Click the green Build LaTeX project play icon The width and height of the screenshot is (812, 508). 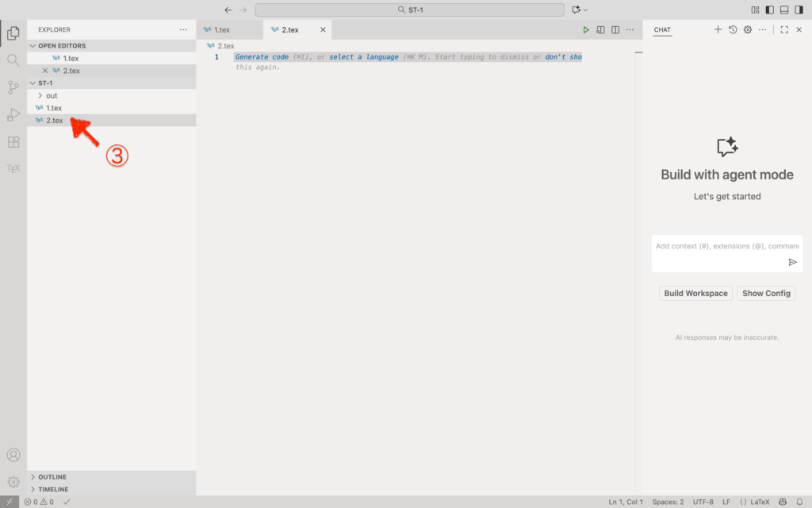click(586, 30)
